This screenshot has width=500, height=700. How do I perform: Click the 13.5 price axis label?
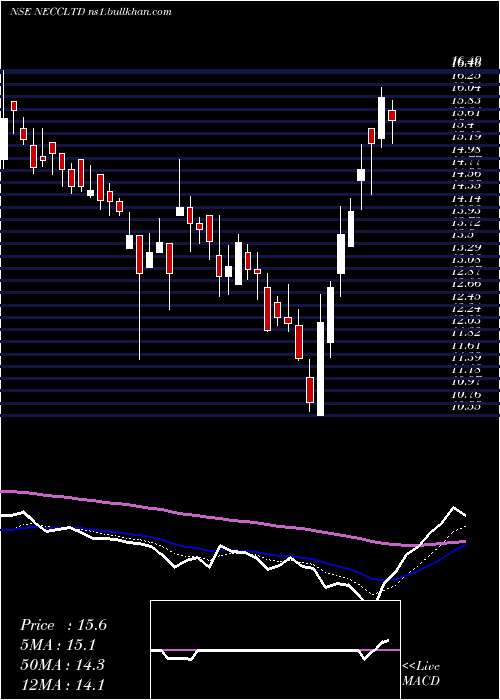[463, 234]
